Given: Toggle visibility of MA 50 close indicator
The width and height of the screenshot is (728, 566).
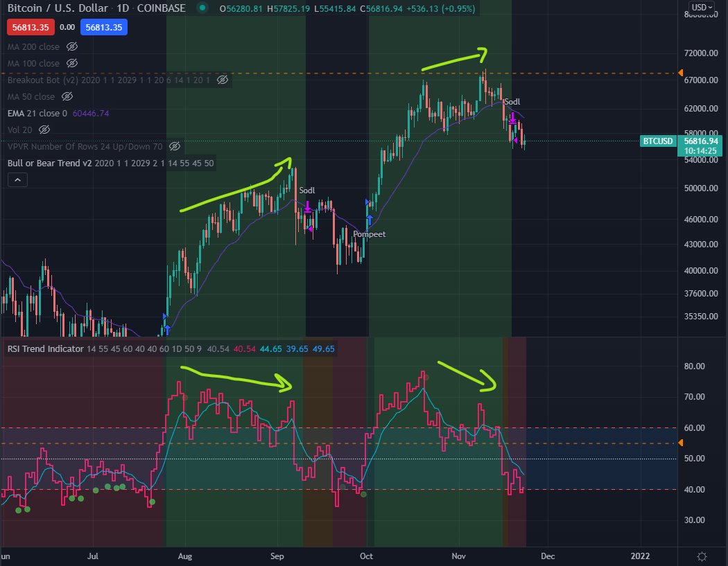Looking at the screenshot, I should [67, 96].
